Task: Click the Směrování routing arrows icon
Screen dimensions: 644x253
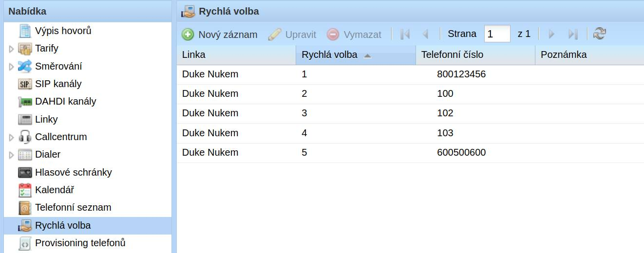Action: [25, 66]
